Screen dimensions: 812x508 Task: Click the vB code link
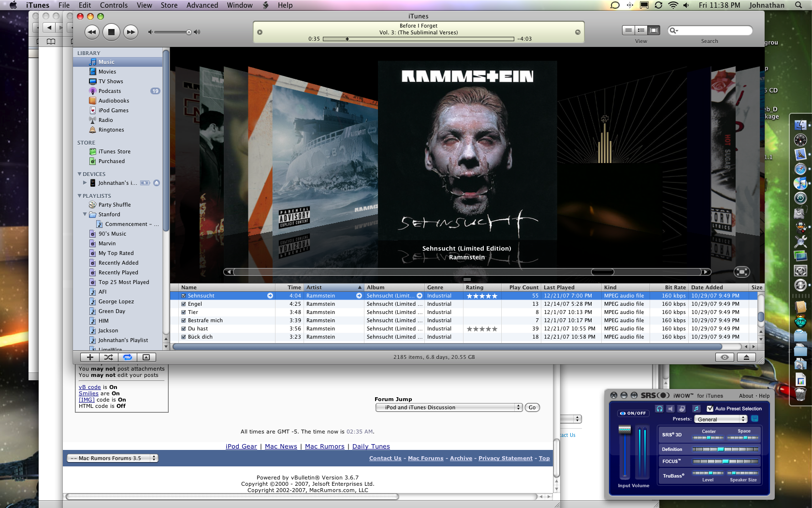(x=90, y=387)
